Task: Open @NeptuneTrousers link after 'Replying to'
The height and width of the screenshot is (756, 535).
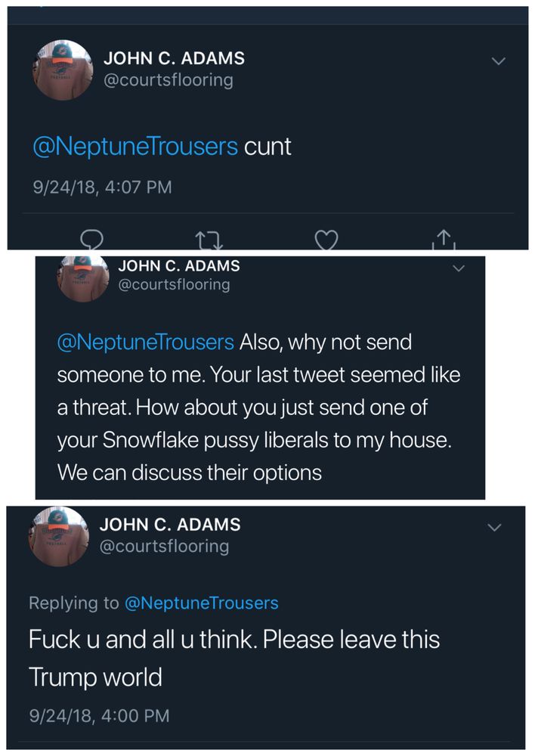Action: coord(201,603)
